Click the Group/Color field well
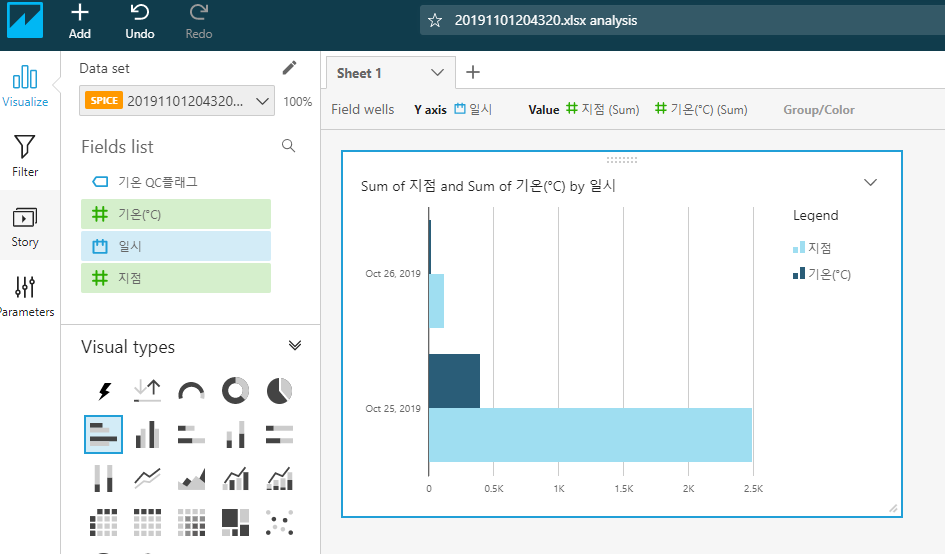The image size is (945, 554). tap(818, 110)
